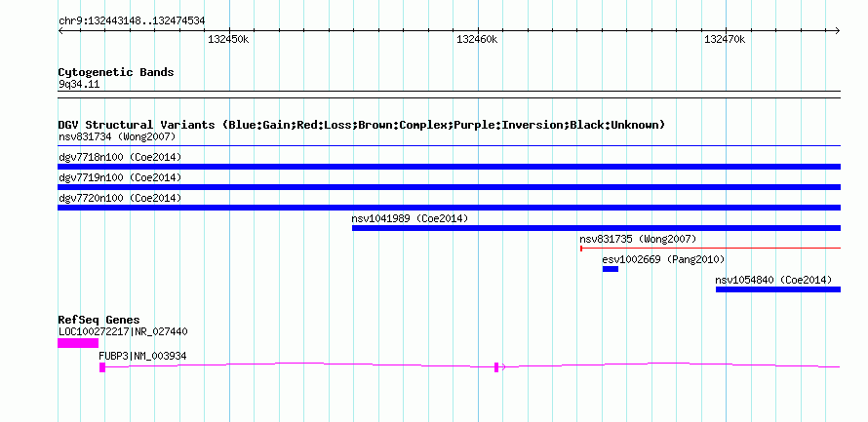Select the magenta LOC100272217 gene block

pyautogui.click(x=78, y=343)
